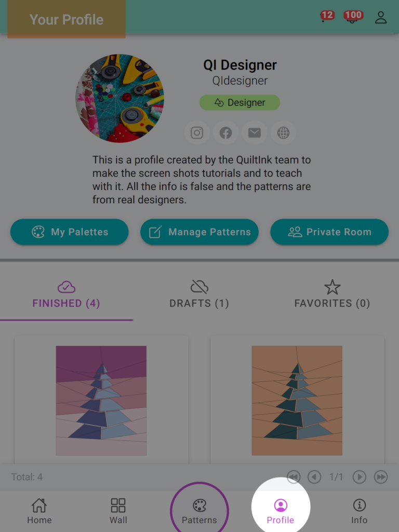Open the website globe icon

click(x=283, y=132)
